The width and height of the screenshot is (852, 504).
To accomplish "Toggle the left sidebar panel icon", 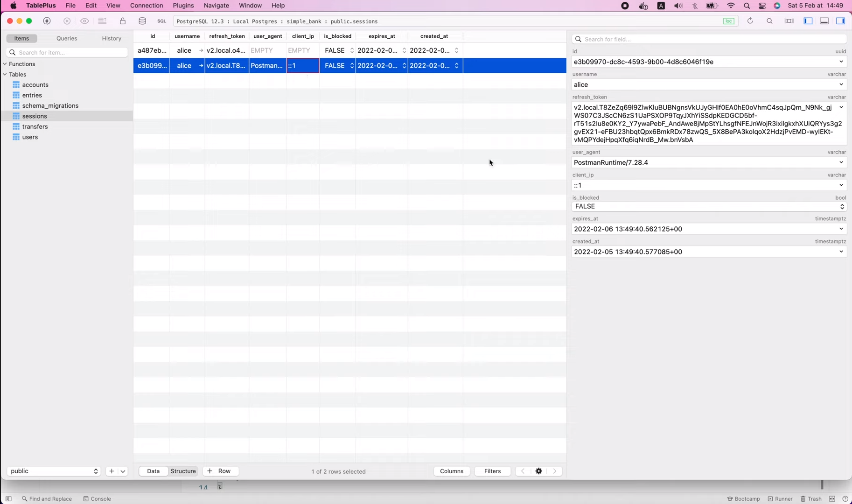I will (808, 21).
